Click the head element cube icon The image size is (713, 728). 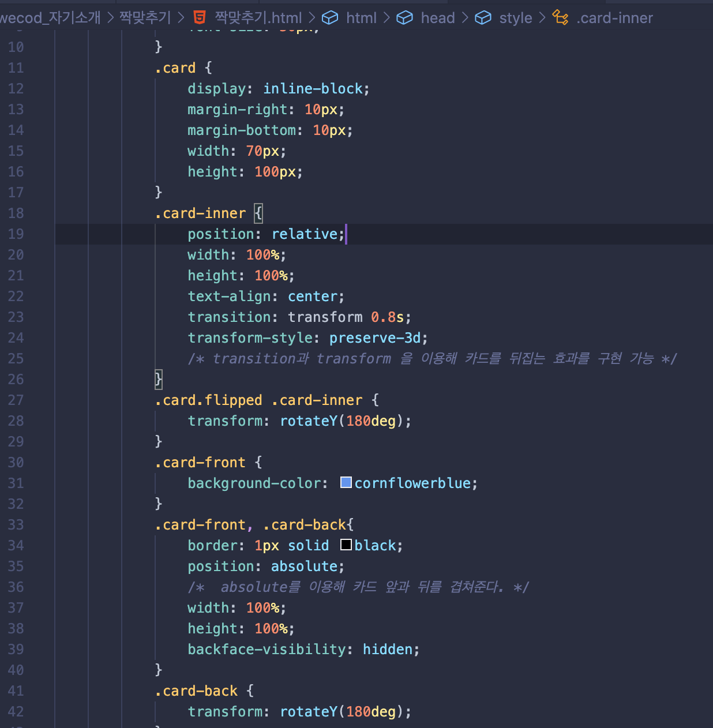[404, 18]
